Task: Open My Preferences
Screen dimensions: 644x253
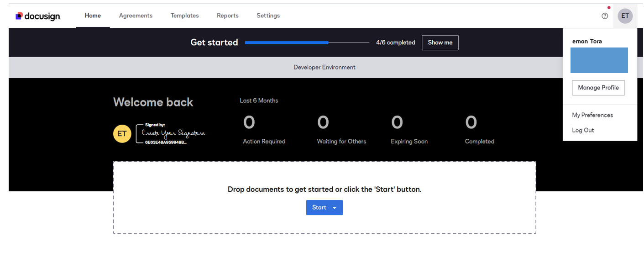Action: point(592,115)
